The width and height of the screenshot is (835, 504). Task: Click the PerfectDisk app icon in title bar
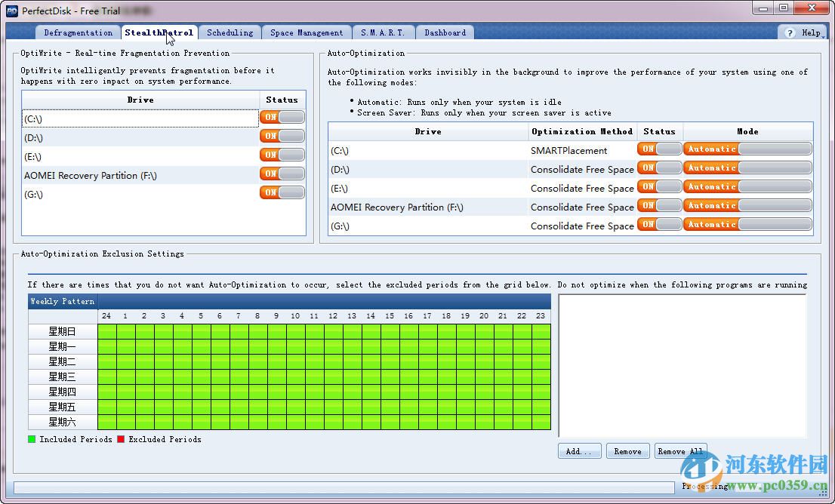[11, 11]
